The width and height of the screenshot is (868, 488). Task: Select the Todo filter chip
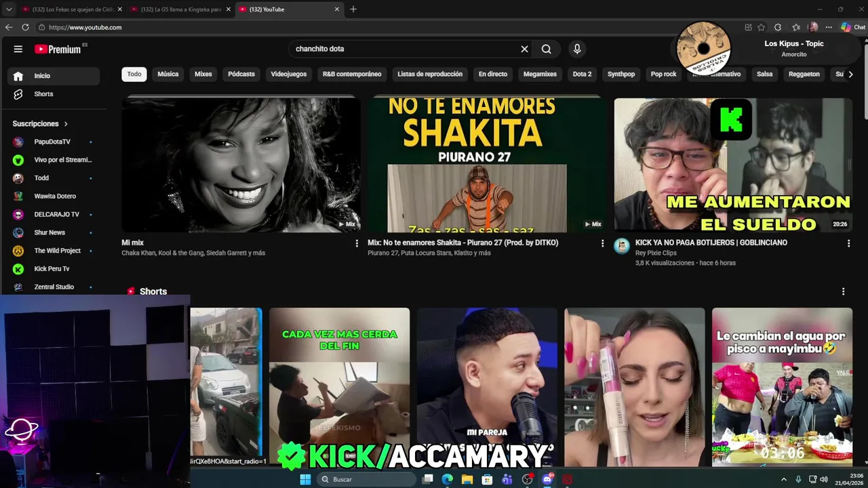pyautogui.click(x=134, y=74)
